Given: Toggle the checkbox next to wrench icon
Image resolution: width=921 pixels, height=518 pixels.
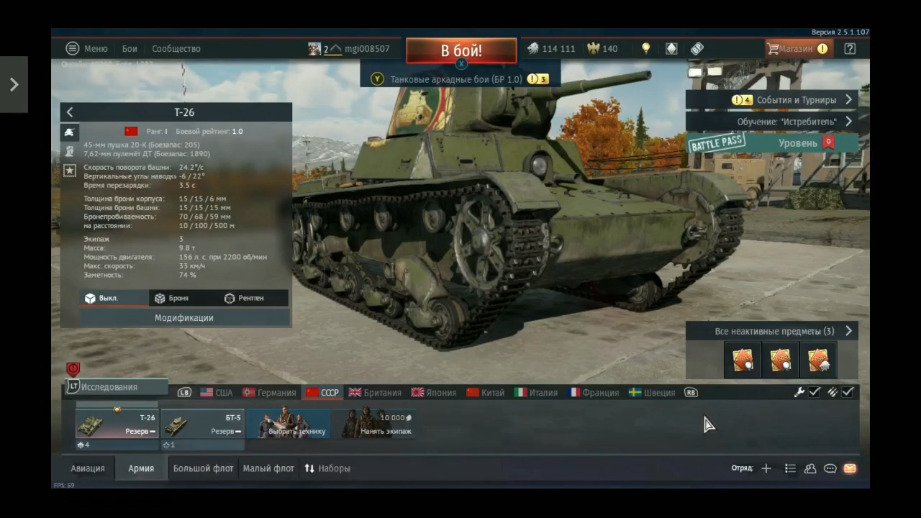Looking at the screenshot, I should click(x=814, y=392).
